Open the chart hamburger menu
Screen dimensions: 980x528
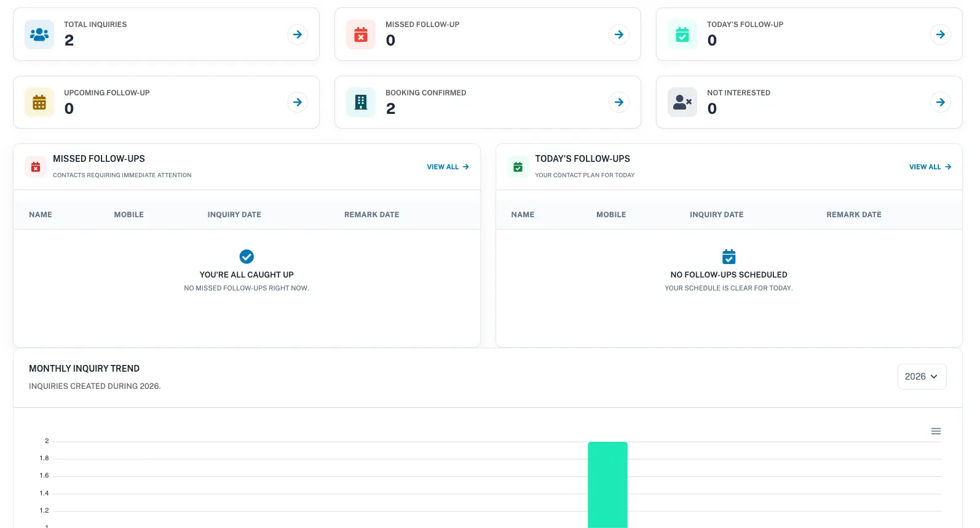coord(936,431)
